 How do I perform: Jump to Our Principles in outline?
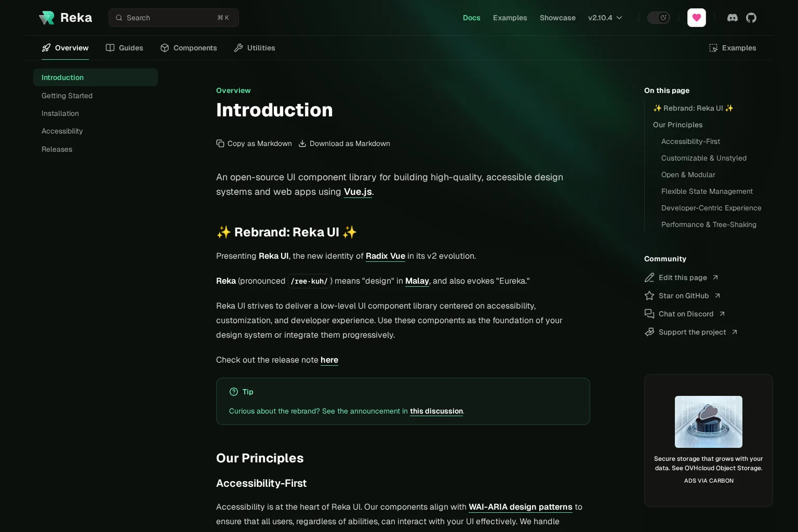point(678,125)
